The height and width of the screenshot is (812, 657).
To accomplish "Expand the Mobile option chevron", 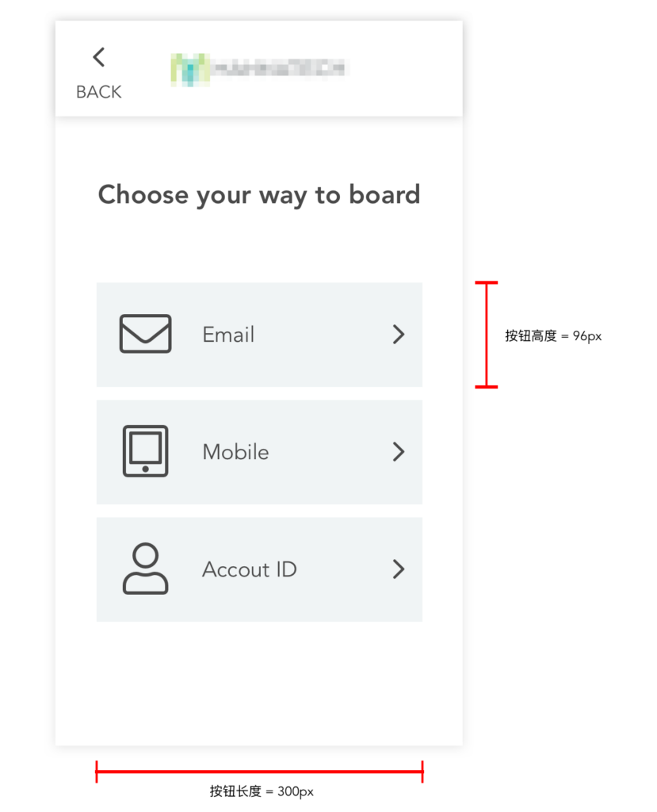I will [399, 452].
